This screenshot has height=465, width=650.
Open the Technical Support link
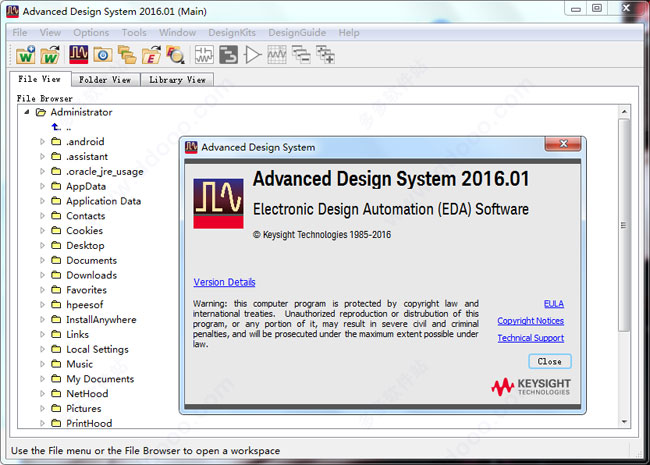[531, 338]
